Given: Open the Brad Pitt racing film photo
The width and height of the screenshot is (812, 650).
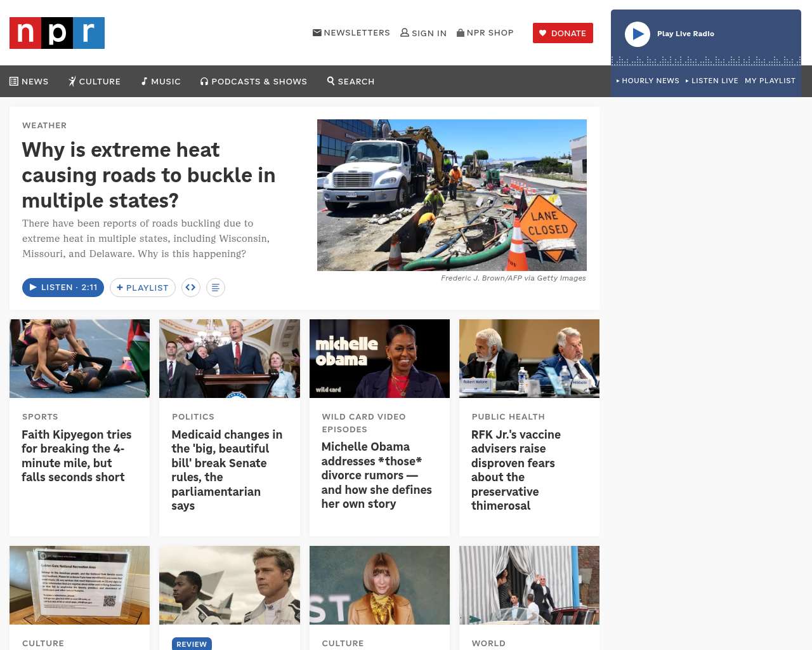Looking at the screenshot, I should [230, 585].
